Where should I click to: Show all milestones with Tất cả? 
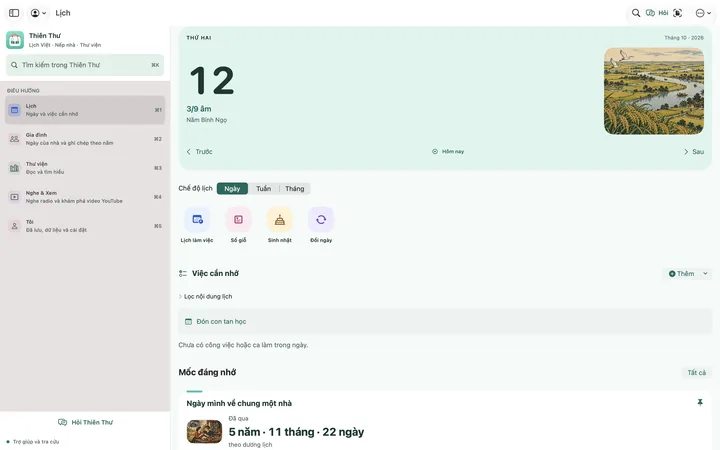click(x=697, y=372)
